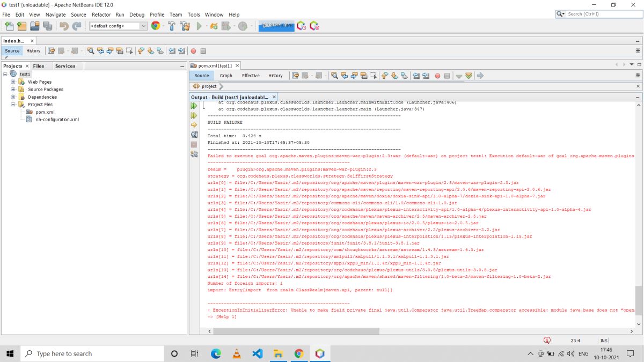
Task: Open build settings icon in Output sidebar
Action: (194, 154)
